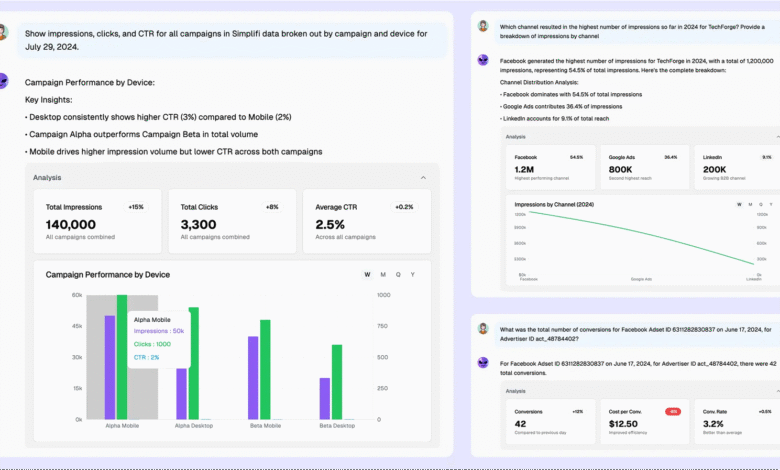Collapse the Analysis panel in the campaign chat
Viewport: 780px width, 470px height.
click(x=422, y=177)
